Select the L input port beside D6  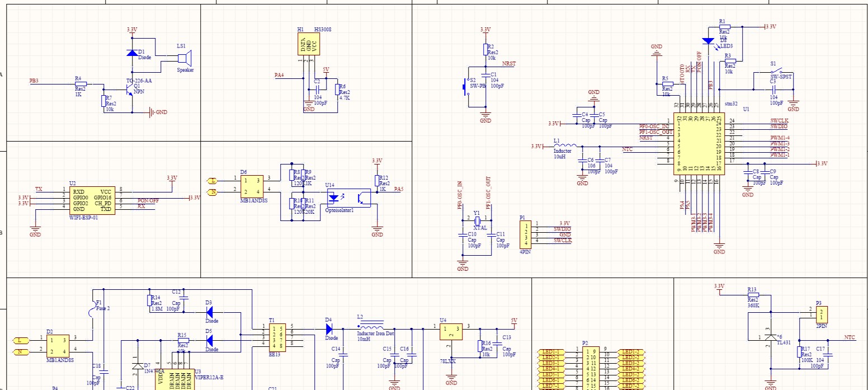click(x=211, y=180)
